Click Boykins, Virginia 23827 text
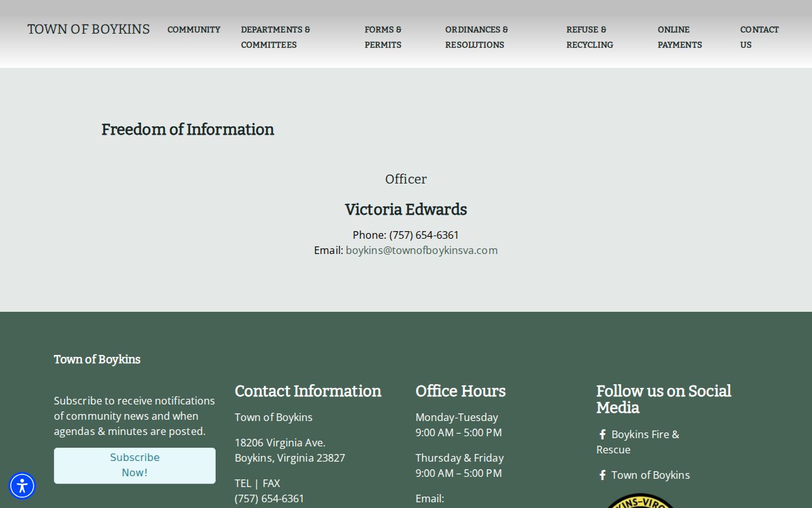 click(290, 458)
